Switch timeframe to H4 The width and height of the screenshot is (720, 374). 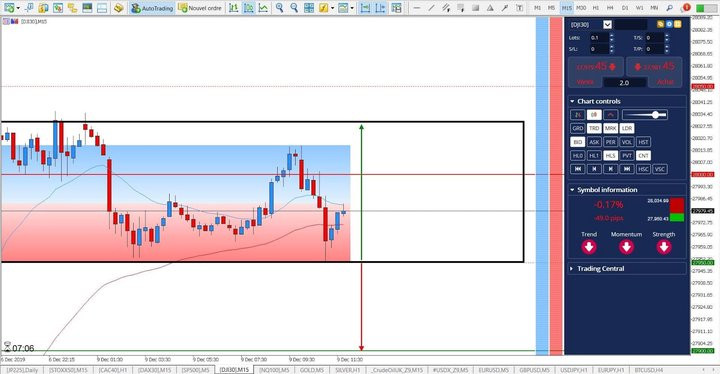610,8
